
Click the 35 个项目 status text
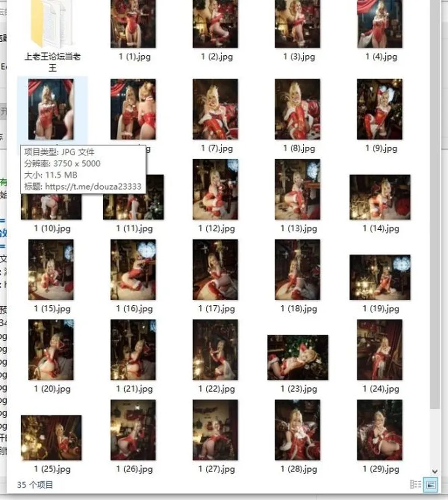click(35, 485)
